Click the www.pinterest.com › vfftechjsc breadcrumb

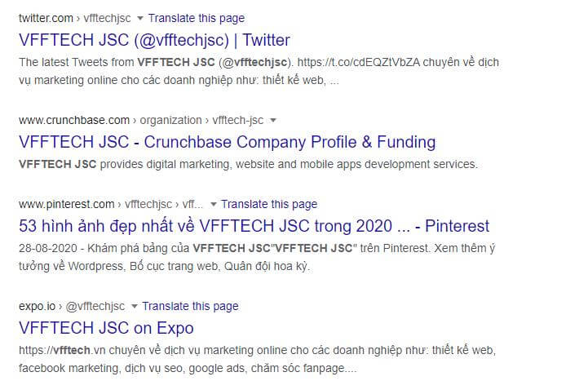(111, 205)
